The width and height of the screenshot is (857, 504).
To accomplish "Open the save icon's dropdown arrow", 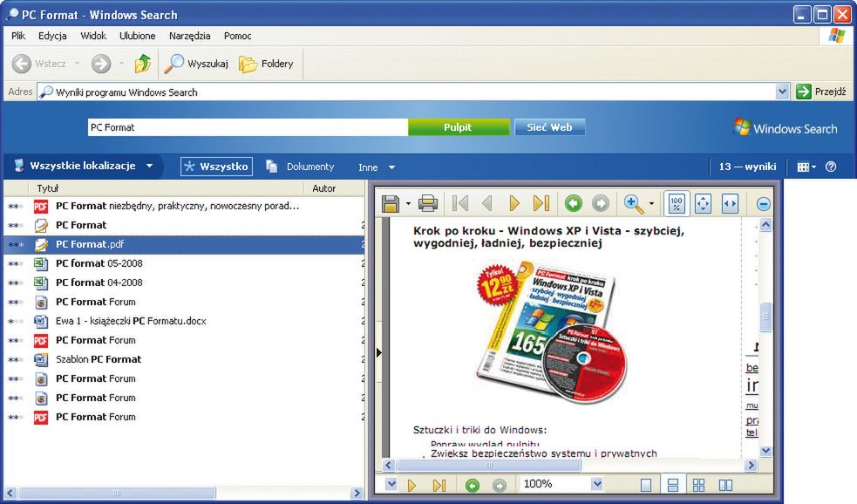I will tap(408, 204).
